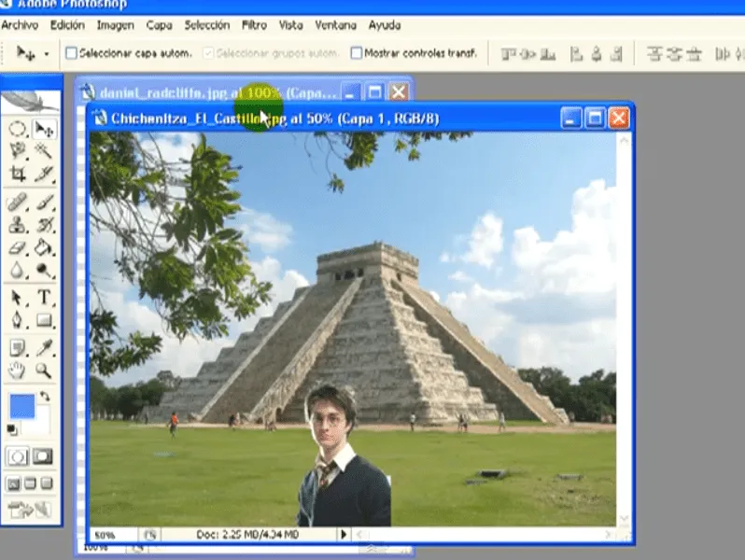This screenshot has width=745, height=560.
Task: Click the distribute bottom edges icon
Action: [x=695, y=54]
